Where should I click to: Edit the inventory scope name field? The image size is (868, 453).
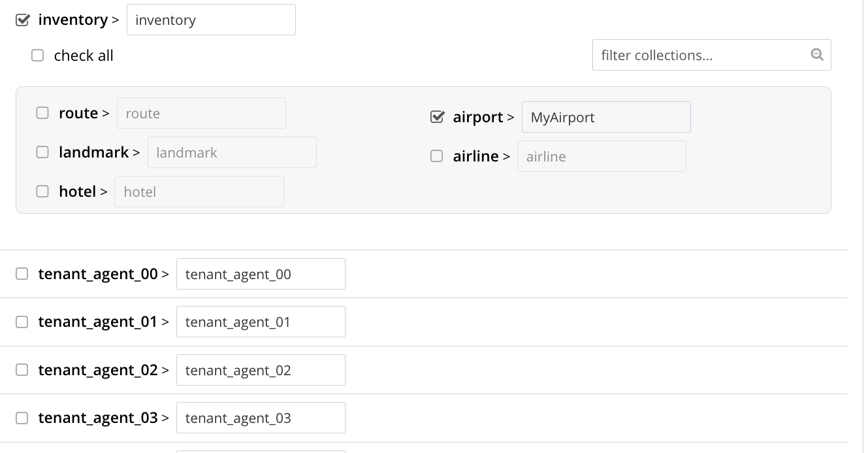(x=211, y=20)
